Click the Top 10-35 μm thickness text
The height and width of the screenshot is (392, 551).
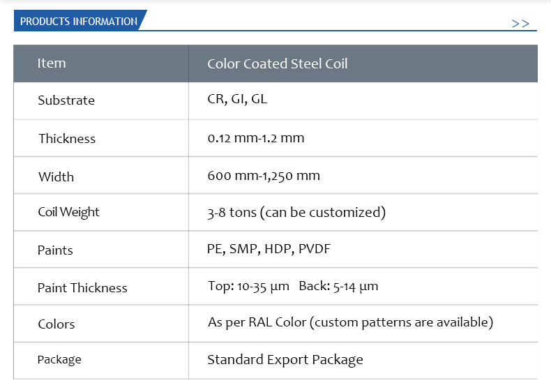248,286
